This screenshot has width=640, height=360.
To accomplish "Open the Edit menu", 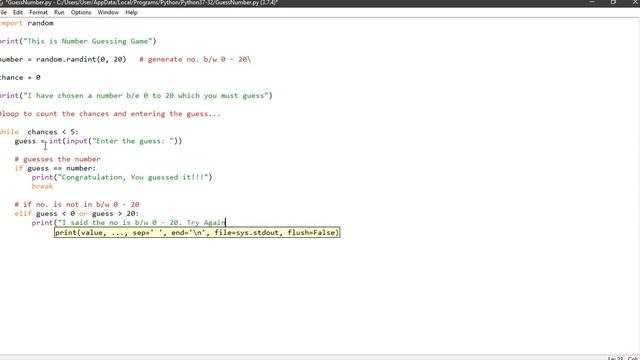I will point(18,12).
